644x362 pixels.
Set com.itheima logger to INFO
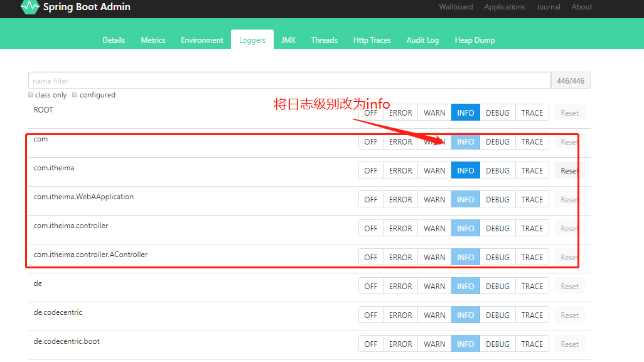(x=465, y=170)
